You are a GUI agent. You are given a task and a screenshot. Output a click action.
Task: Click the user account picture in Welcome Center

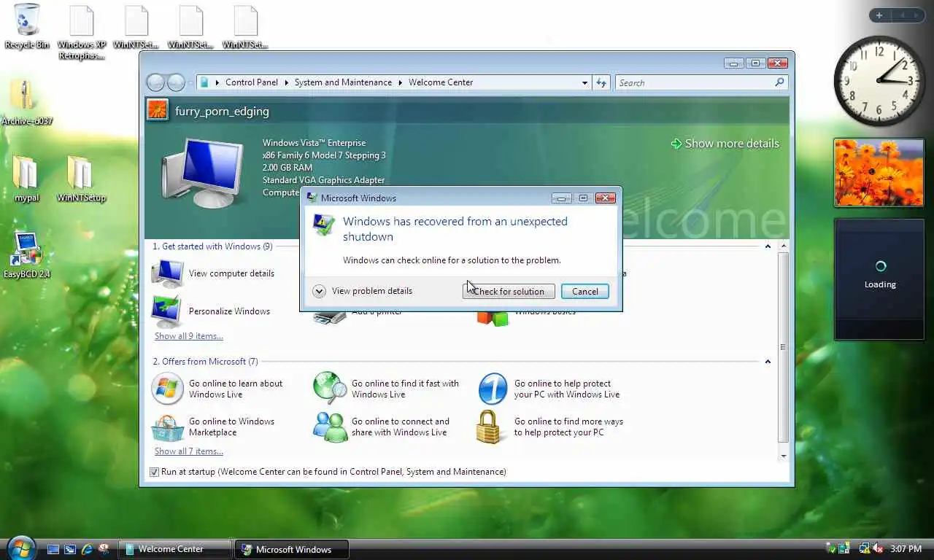(x=158, y=110)
